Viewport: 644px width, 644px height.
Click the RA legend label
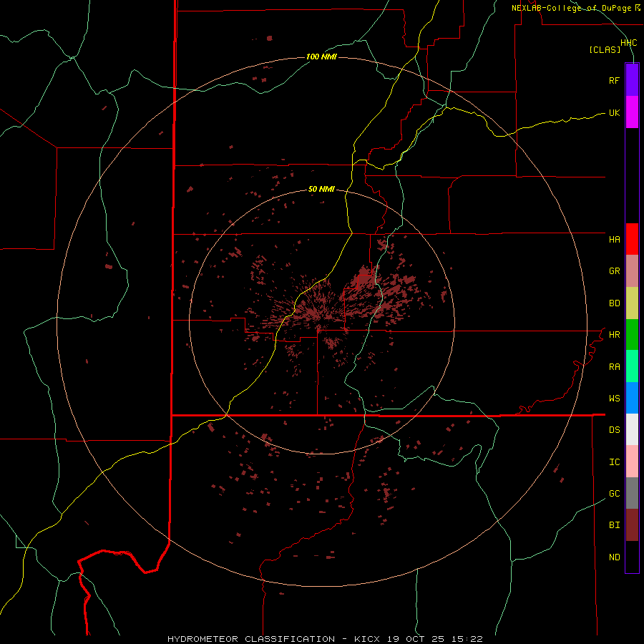pos(614,367)
